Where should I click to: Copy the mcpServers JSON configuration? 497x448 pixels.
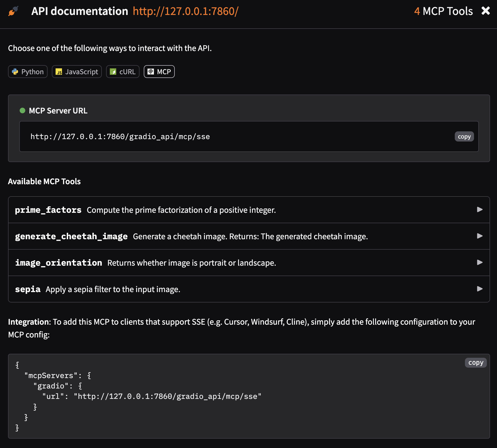point(476,363)
